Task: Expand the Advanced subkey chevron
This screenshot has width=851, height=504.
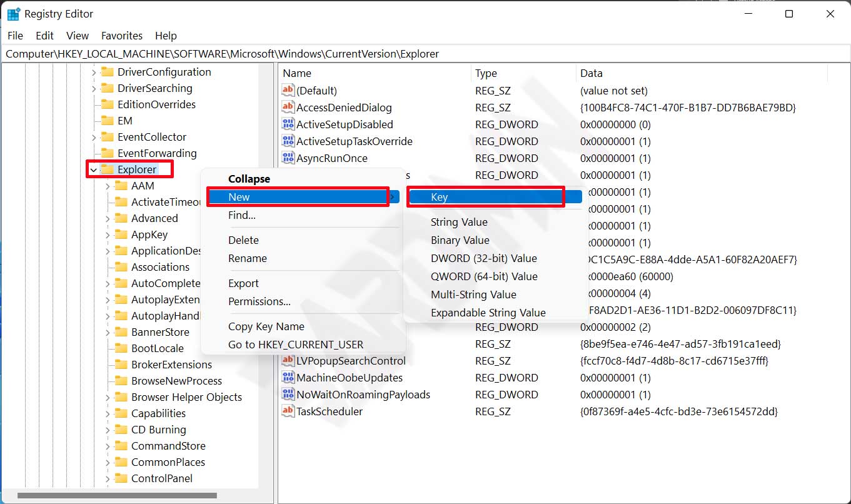Action: [108, 218]
